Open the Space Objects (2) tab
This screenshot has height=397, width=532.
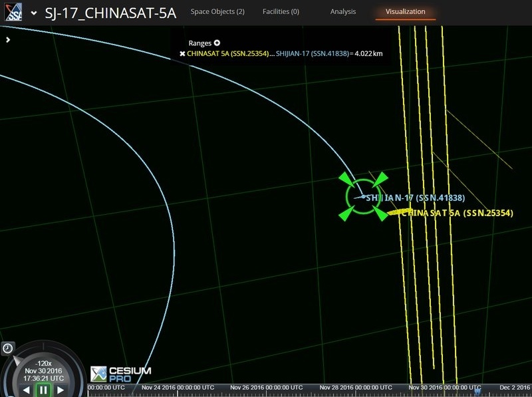coord(217,11)
